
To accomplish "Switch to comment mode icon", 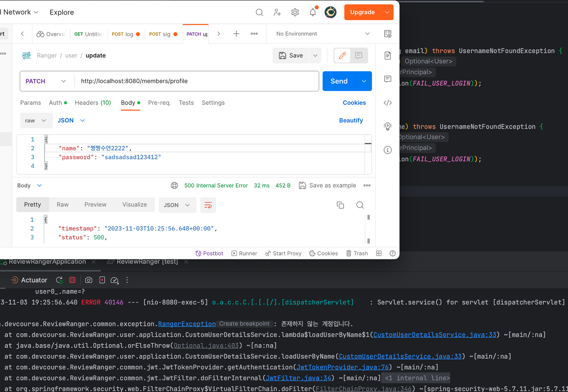I will (359, 55).
